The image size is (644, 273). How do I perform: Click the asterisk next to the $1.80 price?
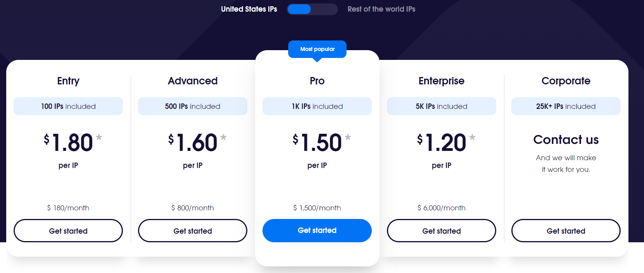tap(99, 137)
